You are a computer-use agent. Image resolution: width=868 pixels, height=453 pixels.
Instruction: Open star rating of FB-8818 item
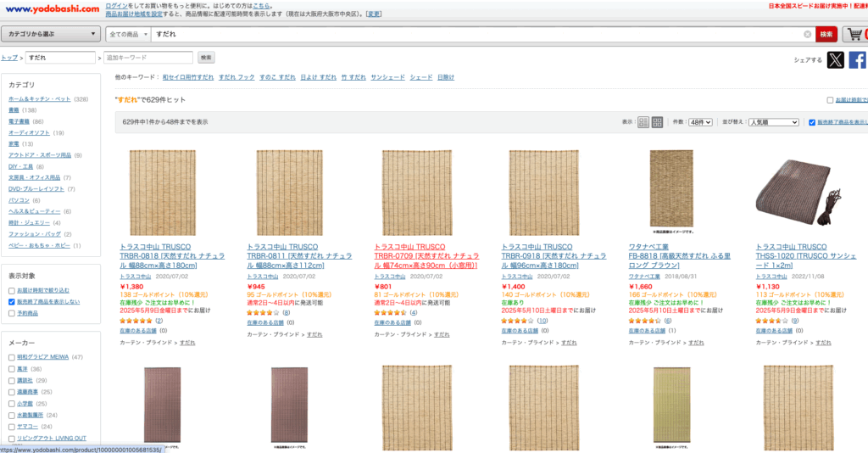(644, 321)
